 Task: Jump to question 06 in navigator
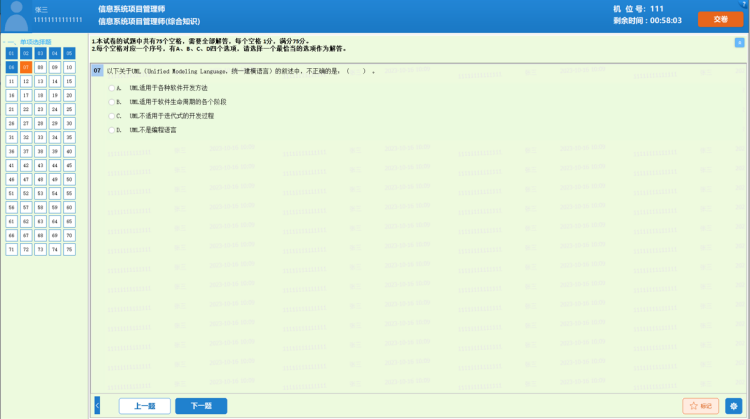point(11,67)
